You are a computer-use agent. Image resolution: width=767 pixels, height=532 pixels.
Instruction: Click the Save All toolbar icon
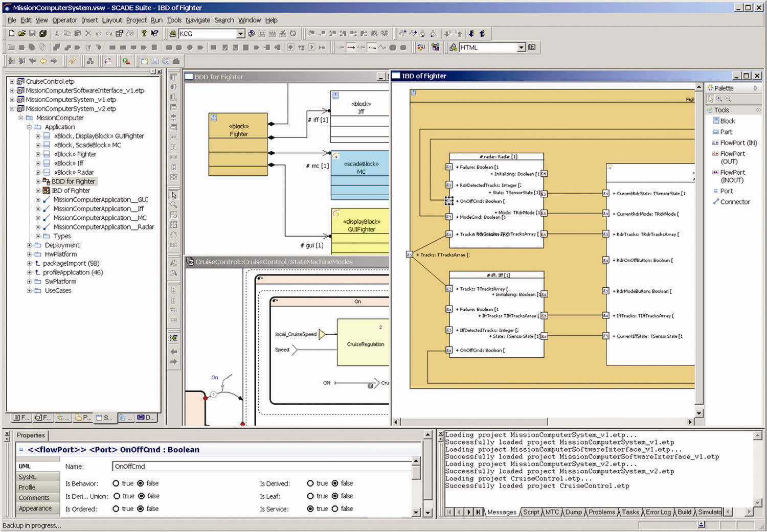43,33
